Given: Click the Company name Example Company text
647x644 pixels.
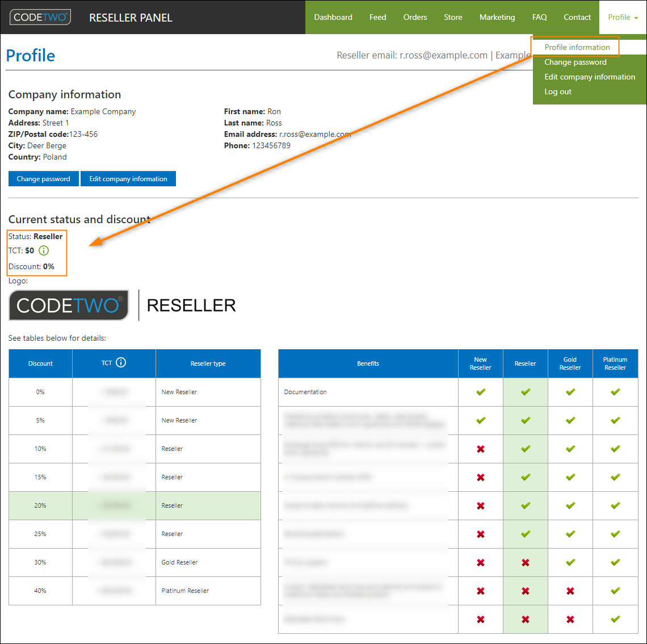Looking at the screenshot, I should pos(72,111).
